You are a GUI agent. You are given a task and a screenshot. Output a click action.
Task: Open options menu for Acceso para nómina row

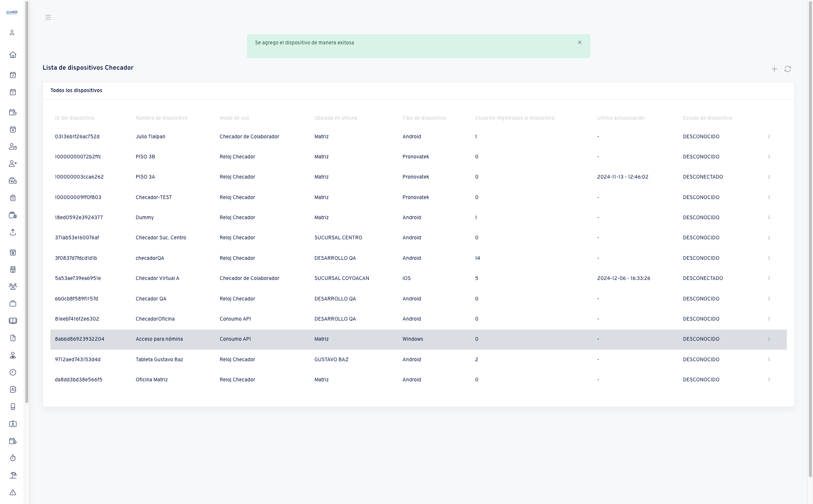[x=769, y=339]
